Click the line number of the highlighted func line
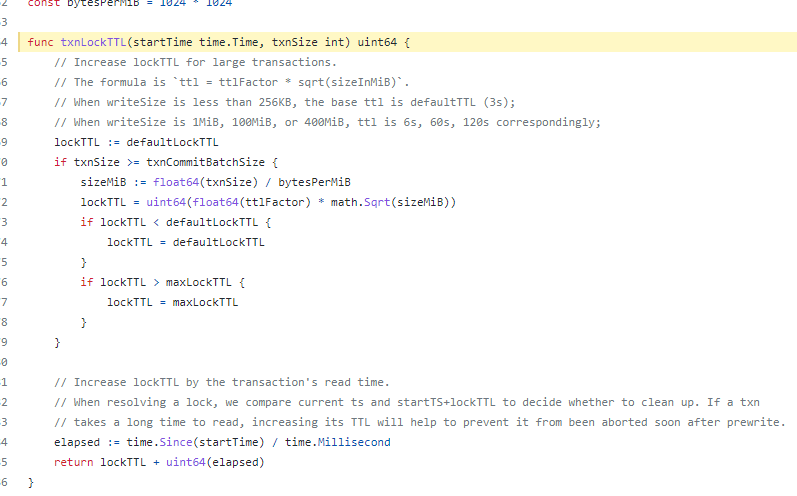Viewport: 797px width, 496px height. coord(5,42)
